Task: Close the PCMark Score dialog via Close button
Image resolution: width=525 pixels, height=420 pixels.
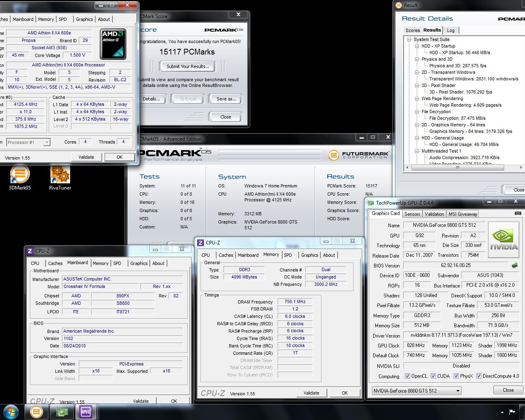Action: (226, 117)
